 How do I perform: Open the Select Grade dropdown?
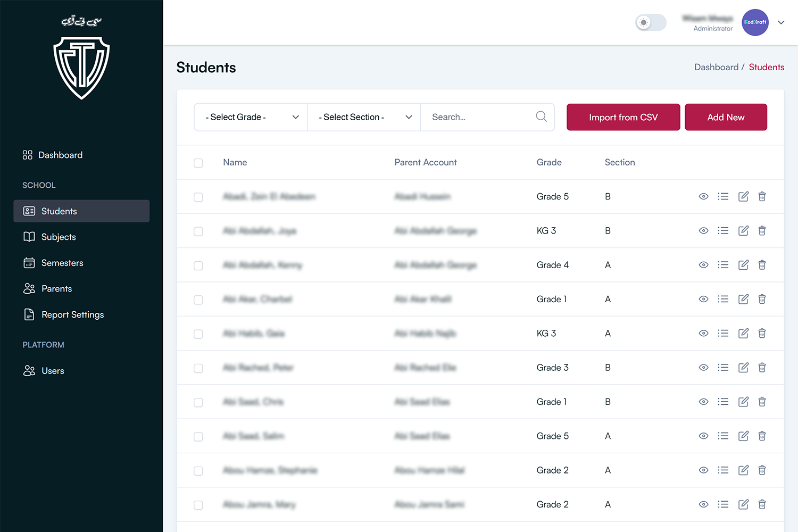tap(250, 117)
